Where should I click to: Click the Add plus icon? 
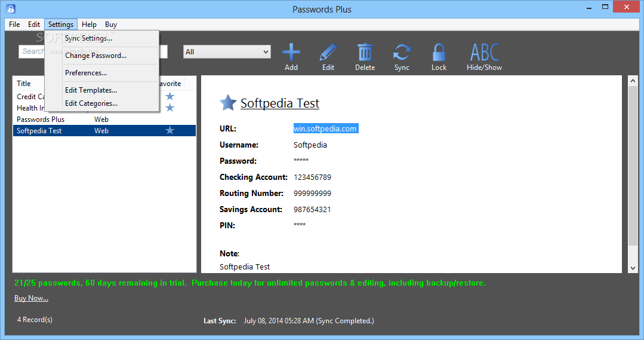291,52
